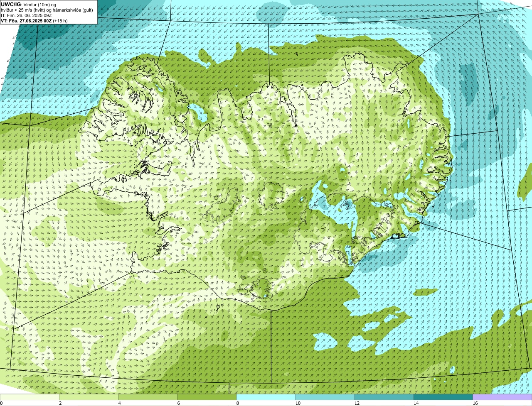Click the '16' label on the color scale

pyautogui.click(x=475, y=403)
